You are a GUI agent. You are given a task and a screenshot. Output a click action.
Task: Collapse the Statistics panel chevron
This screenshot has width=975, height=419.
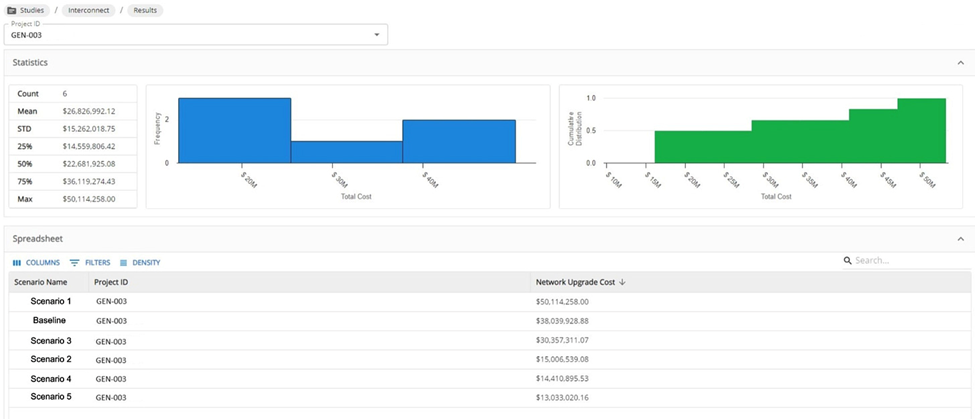[961, 63]
